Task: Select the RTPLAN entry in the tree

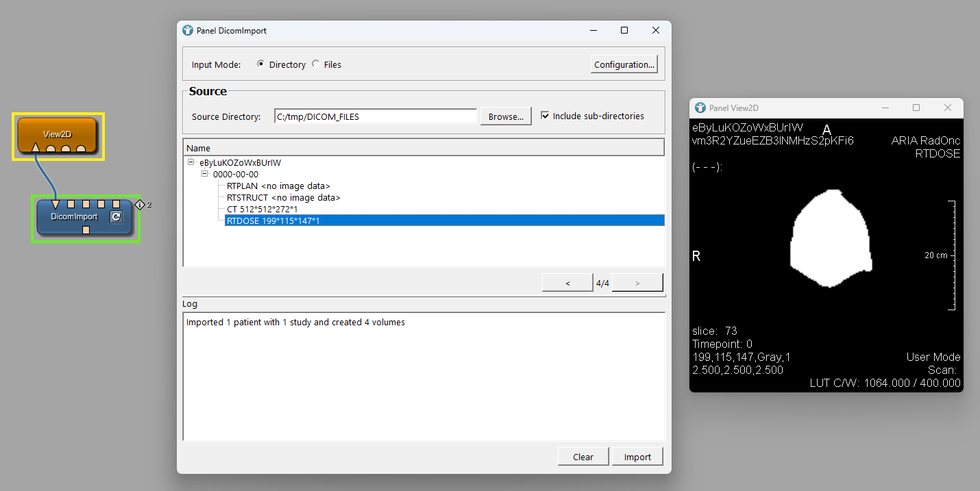Action: (x=278, y=186)
